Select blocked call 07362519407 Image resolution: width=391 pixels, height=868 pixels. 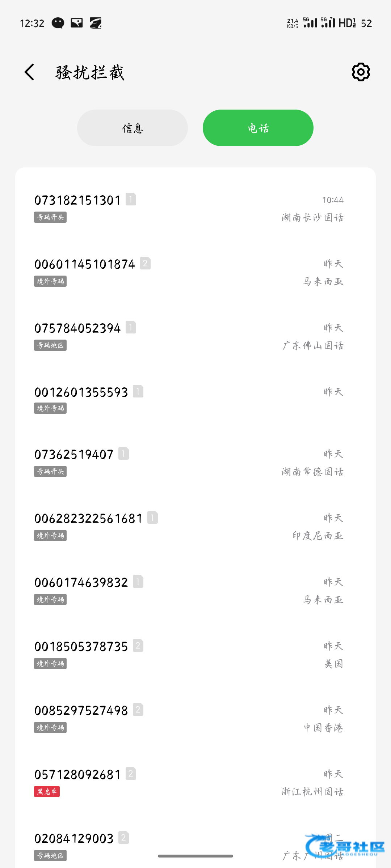(74, 455)
